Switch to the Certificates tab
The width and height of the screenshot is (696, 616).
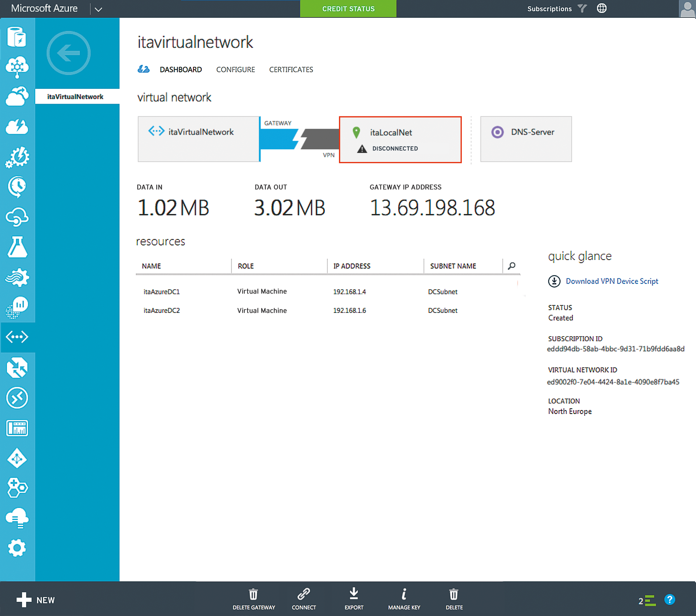pos(291,69)
